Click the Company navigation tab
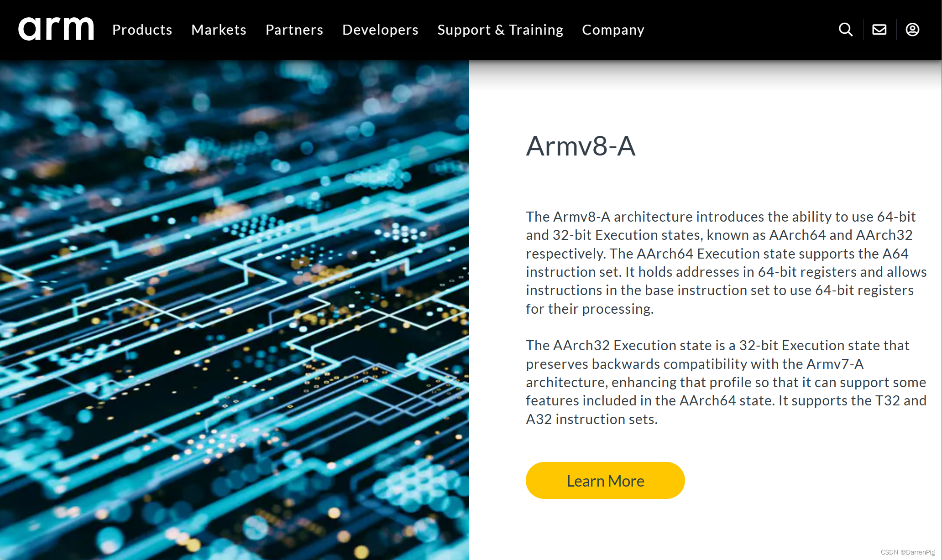This screenshot has height=560, width=942. [x=613, y=29]
